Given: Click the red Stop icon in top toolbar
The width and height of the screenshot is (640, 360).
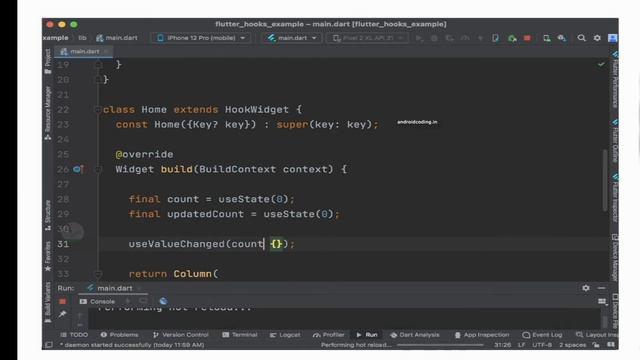Looking at the screenshot, I should pos(527,38).
